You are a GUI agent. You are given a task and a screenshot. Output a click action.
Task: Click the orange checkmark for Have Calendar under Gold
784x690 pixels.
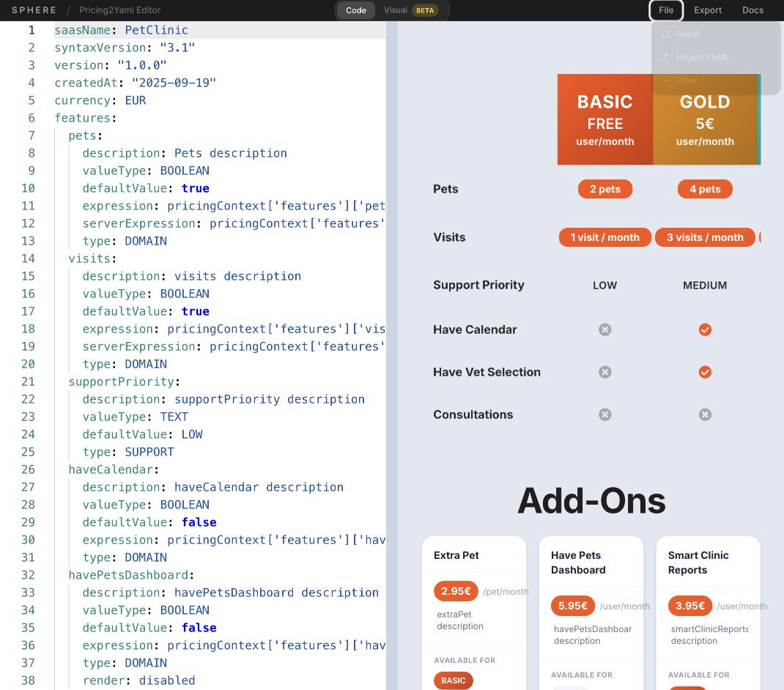click(x=705, y=330)
